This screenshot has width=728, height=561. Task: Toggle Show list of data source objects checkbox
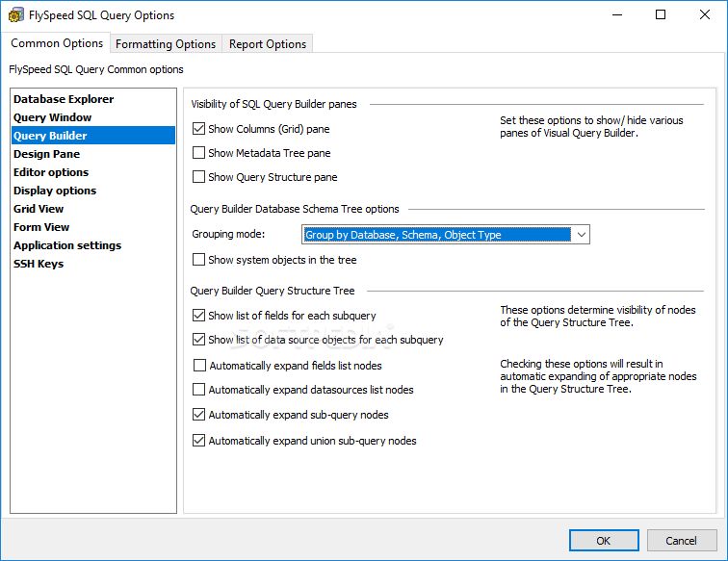(198, 340)
